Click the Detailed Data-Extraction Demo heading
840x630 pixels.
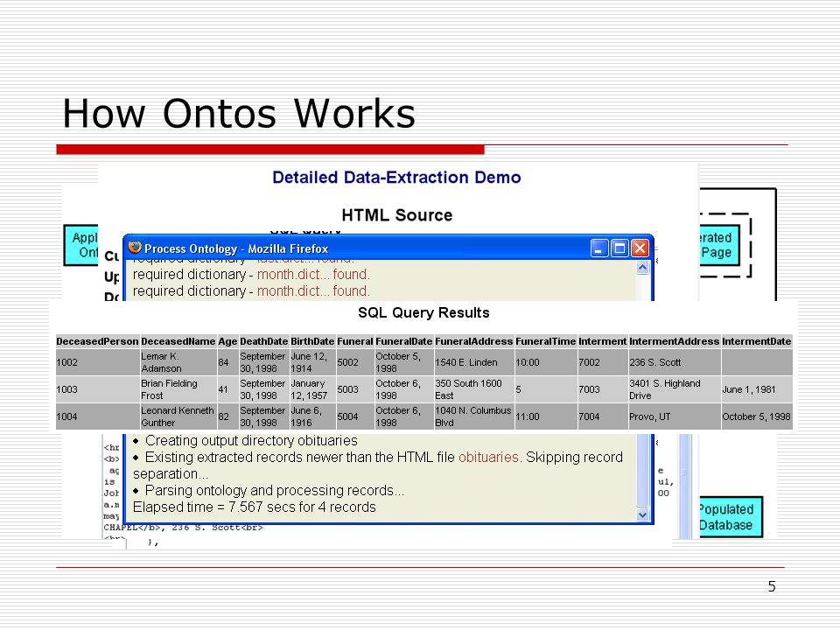click(396, 178)
